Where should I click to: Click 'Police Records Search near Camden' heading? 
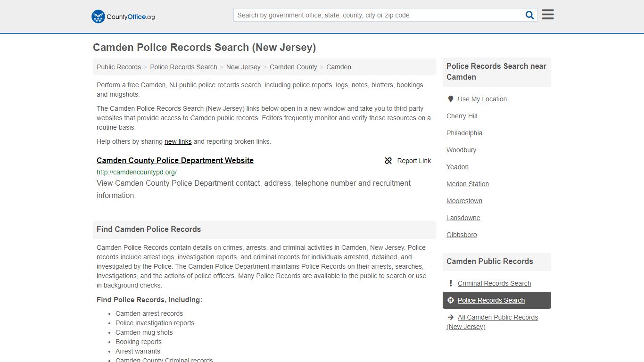(x=496, y=72)
